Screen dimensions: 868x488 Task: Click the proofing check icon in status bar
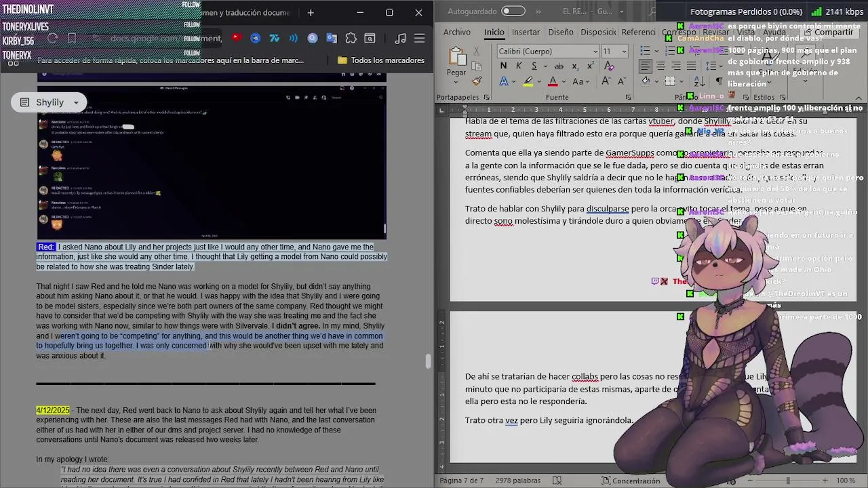[x=557, y=481]
